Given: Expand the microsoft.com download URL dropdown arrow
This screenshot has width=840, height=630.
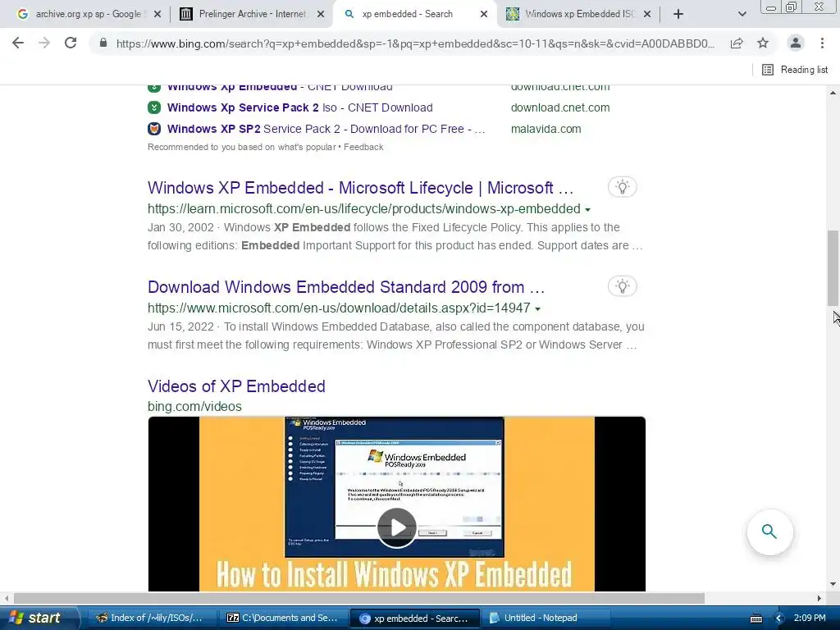Looking at the screenshot, I should click(x=537, y=308).
